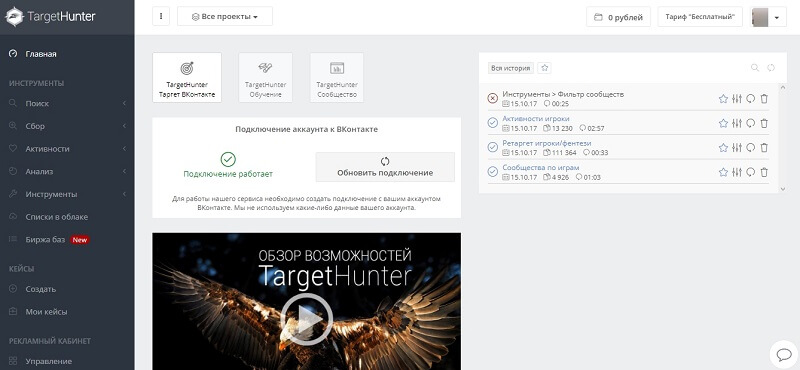Select TargetHunter Обучение card

pyautogui.click(x=265, y=78)
